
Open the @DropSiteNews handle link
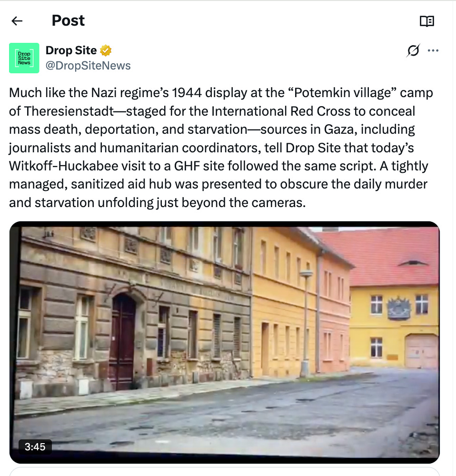point(88,66)
